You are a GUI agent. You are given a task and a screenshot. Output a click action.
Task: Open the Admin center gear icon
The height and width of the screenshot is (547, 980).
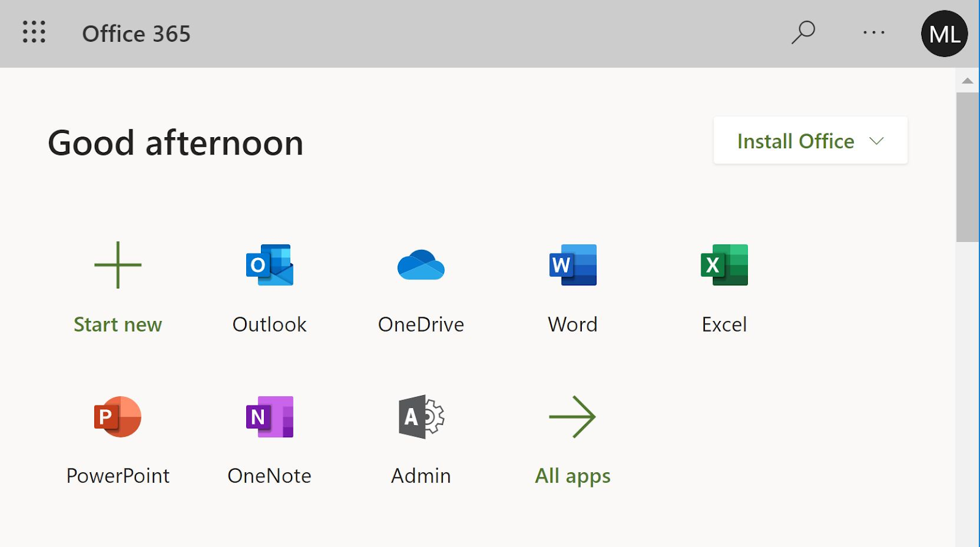coord(421,417)
